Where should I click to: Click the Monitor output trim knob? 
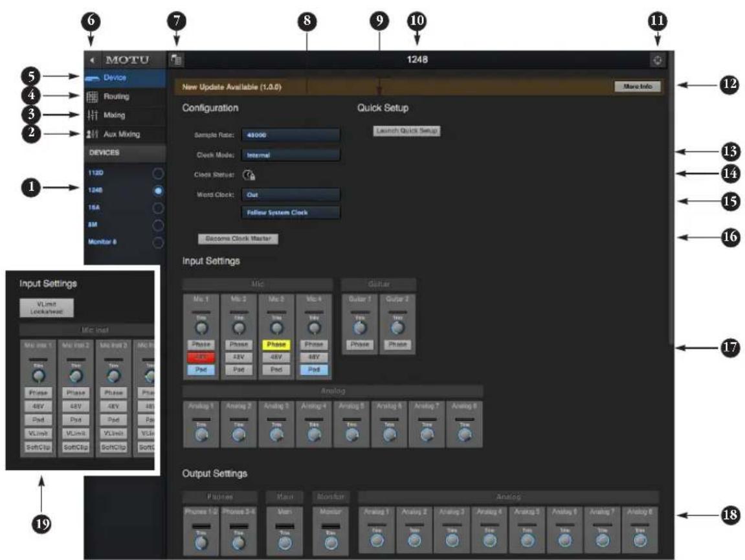(331, 543)
